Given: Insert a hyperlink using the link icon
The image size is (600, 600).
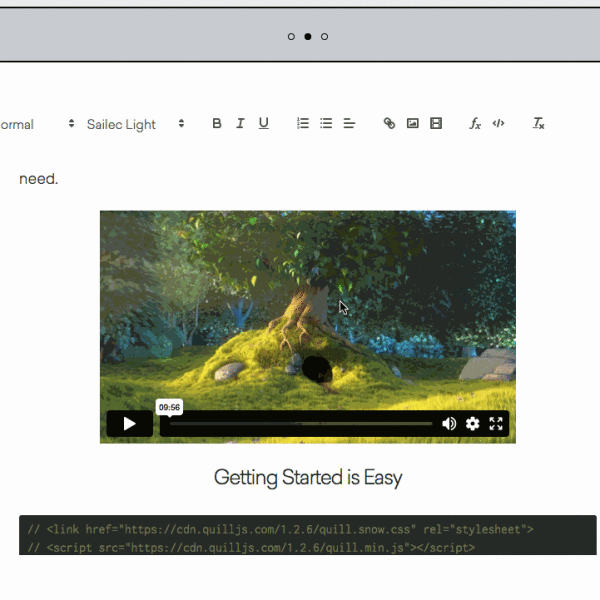Looking at the screenshot, I should (x=389, y=124).
